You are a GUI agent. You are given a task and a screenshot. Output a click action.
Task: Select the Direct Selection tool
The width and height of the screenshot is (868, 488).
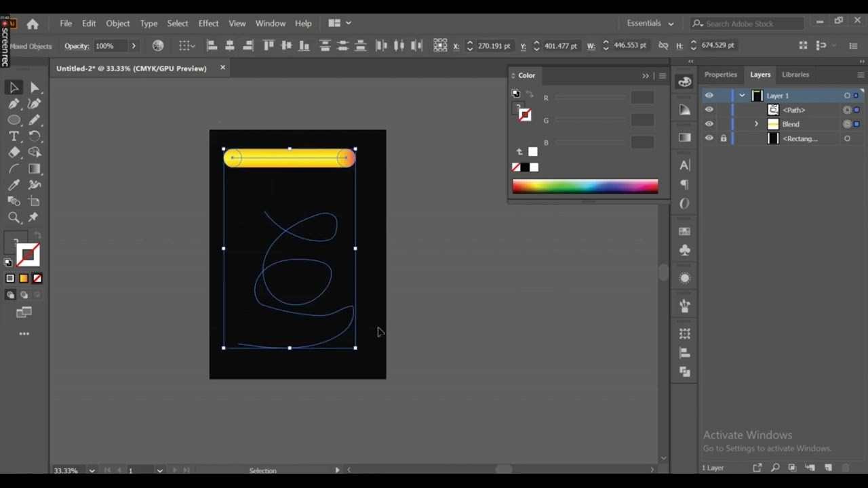tap(35, 87)
